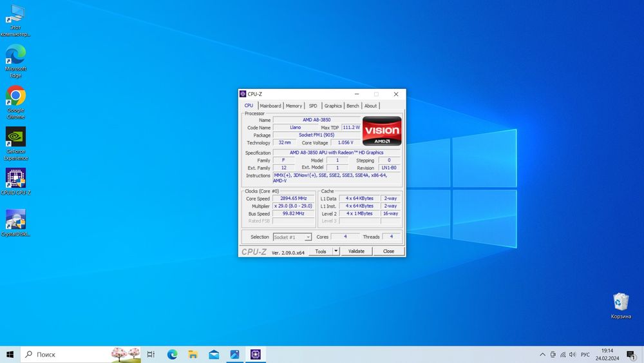Click the Windows search box 'Поиск'
Image resolution: width=644 pixels, height=363 pixels.
point(64,355)
